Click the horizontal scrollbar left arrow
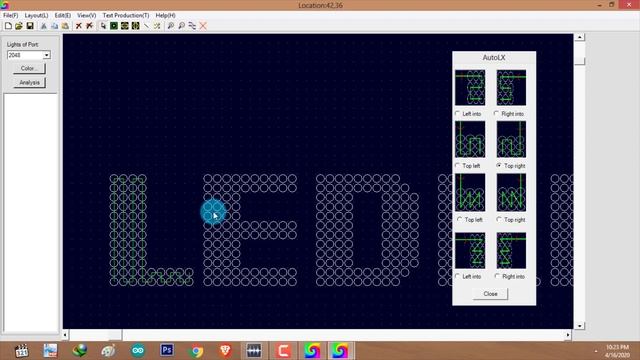Screen dimensions: 640x360 click(x=65, y=335)
